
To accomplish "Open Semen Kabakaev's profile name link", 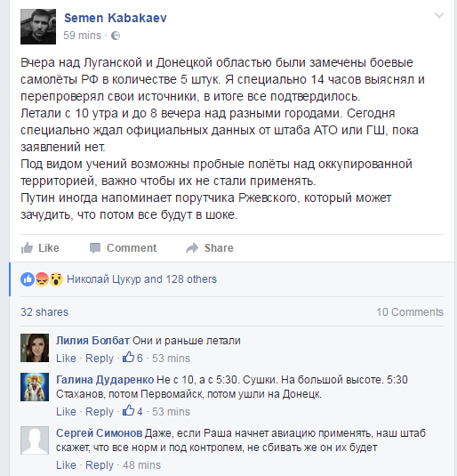I will tap(116, 18).
